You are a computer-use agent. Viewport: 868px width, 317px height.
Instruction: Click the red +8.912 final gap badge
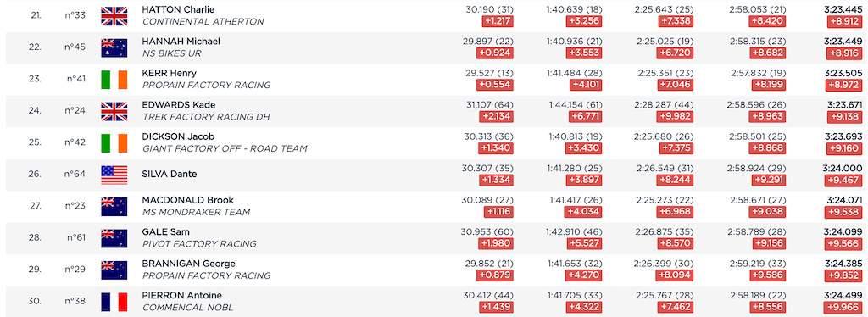point(844,21)
